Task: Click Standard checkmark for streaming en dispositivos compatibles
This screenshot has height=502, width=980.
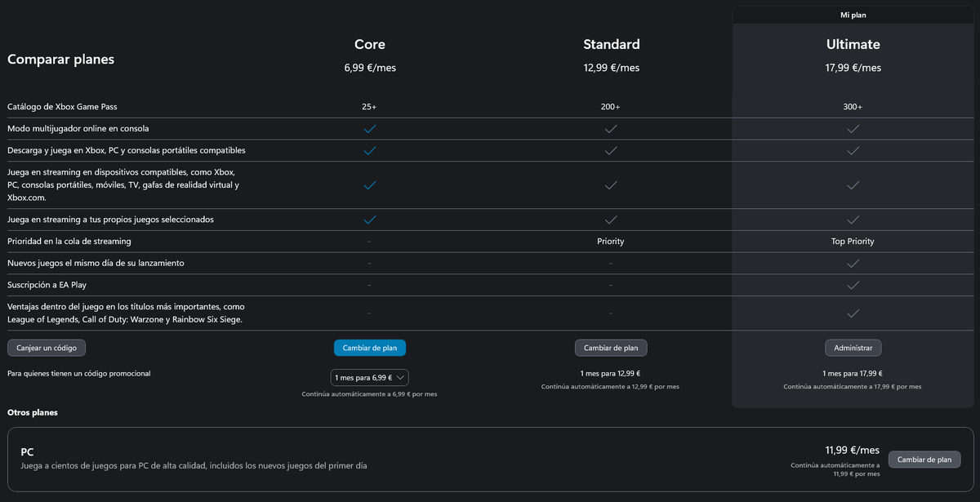Action: tap(611, 185)
